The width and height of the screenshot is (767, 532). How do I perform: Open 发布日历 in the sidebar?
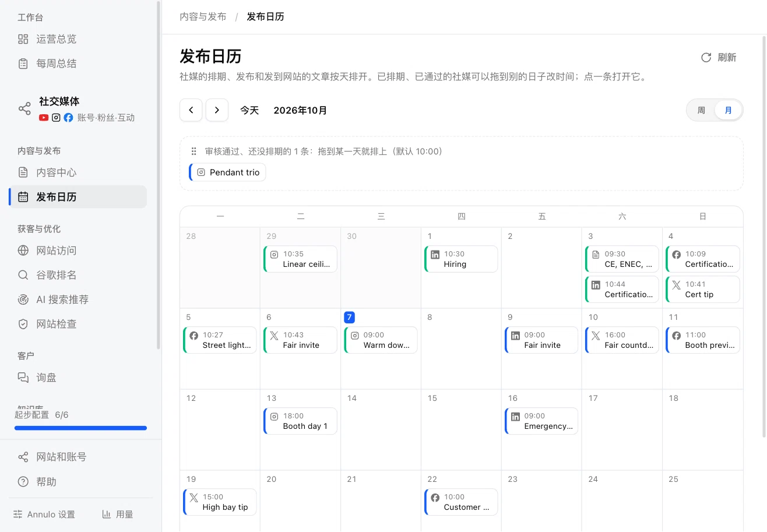pos(78,197)
